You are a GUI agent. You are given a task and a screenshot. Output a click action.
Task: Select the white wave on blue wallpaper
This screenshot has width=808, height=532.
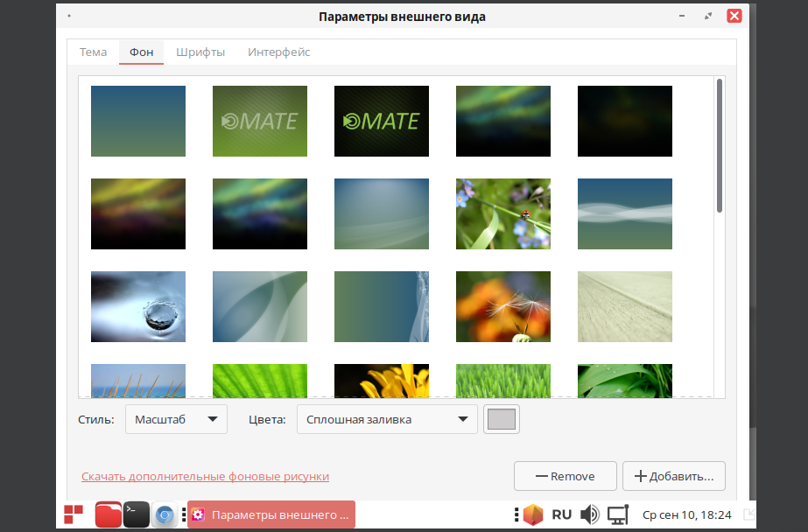click(624, 213)
